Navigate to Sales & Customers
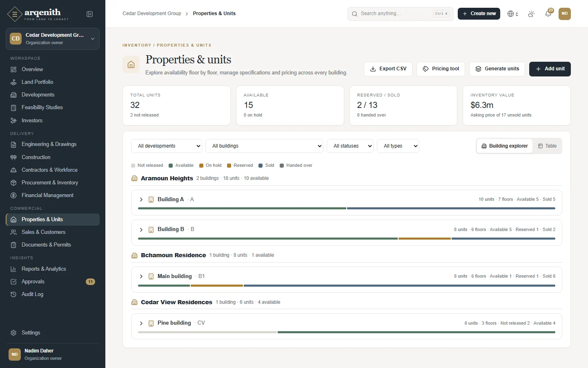 click(53, 232)
